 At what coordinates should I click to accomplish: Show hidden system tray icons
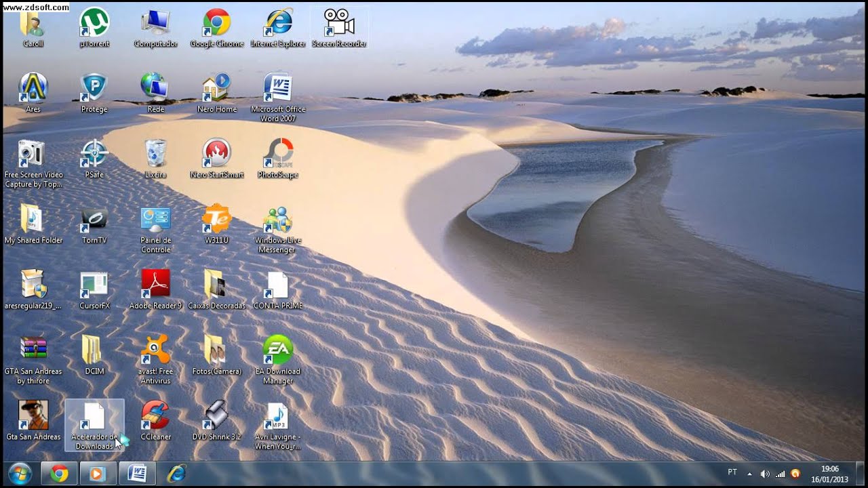pyautogui.click(x=749, y=474)
